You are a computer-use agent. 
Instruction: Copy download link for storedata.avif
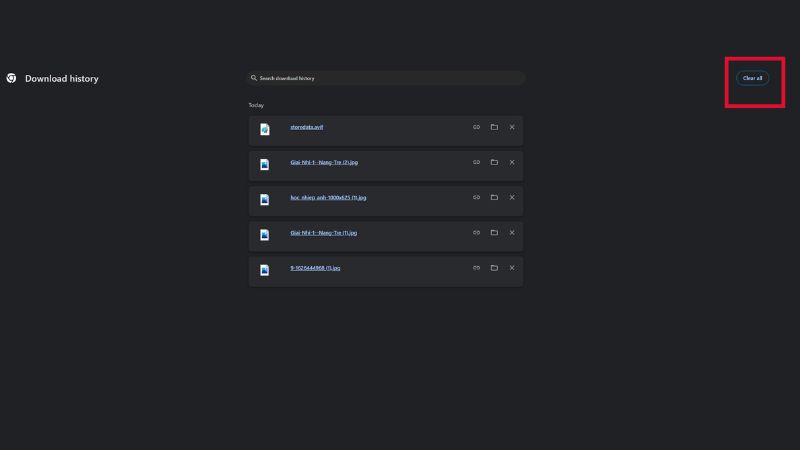(477, 127)
